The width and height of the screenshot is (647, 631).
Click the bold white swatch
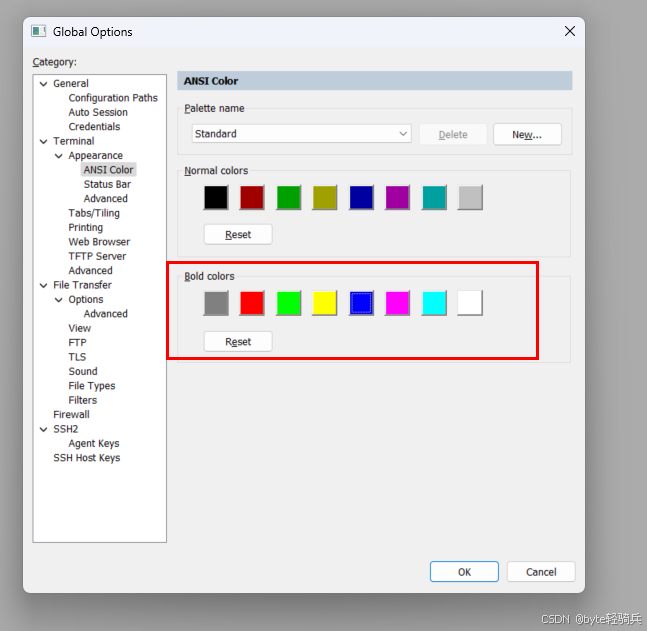470,303
